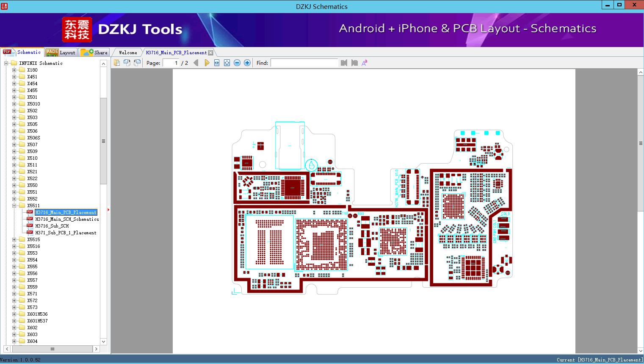Open H3716_Main_SCH_Schematics file

pyautogui.click(x=67, y=219)
